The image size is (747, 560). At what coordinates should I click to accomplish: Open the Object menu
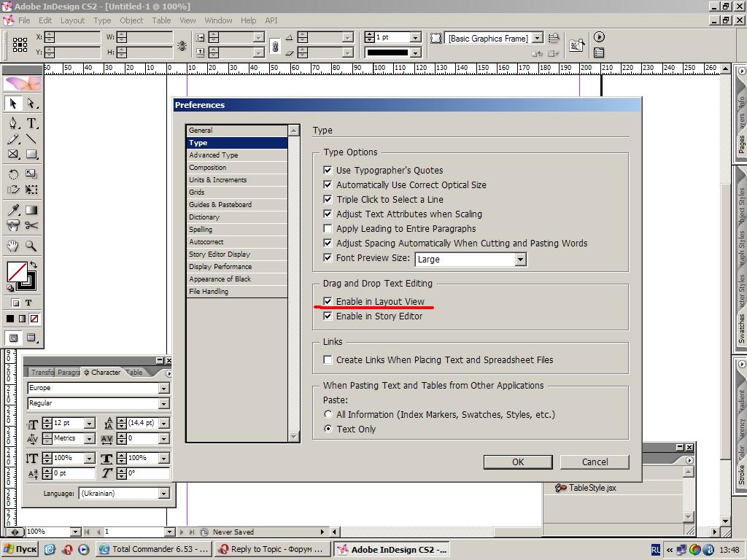tap(131, 20)
